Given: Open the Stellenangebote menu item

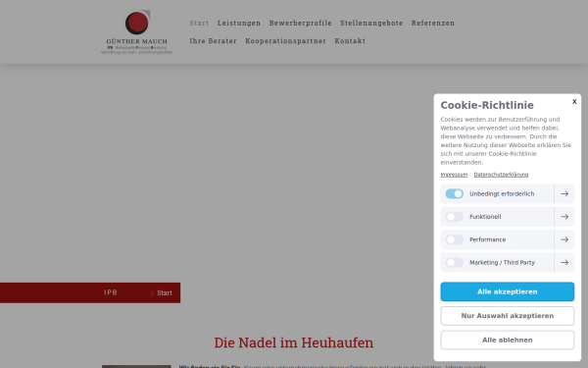Looking at the screenshot, I should (371, 23).
